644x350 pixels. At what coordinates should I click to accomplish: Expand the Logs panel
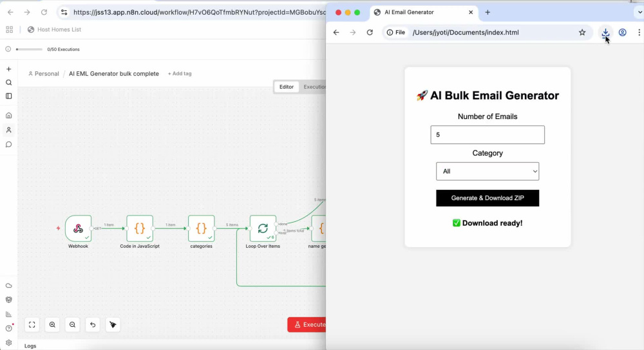[x=30, y=346]
